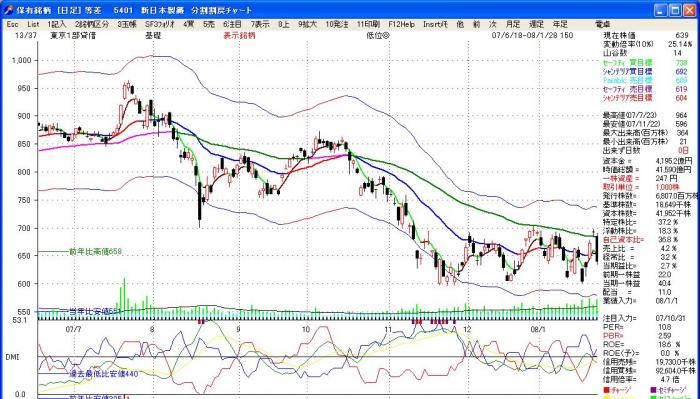Switch chart to 月足 monthly bars
Image resolution: width=700 pixels, height=399 pixels.
(x=513, y=24)
